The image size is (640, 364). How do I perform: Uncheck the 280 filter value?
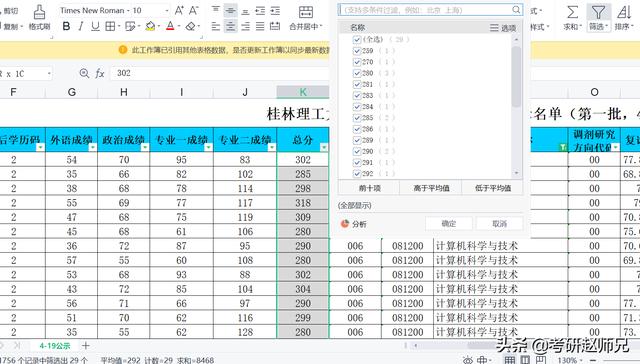tap(357, 73)
